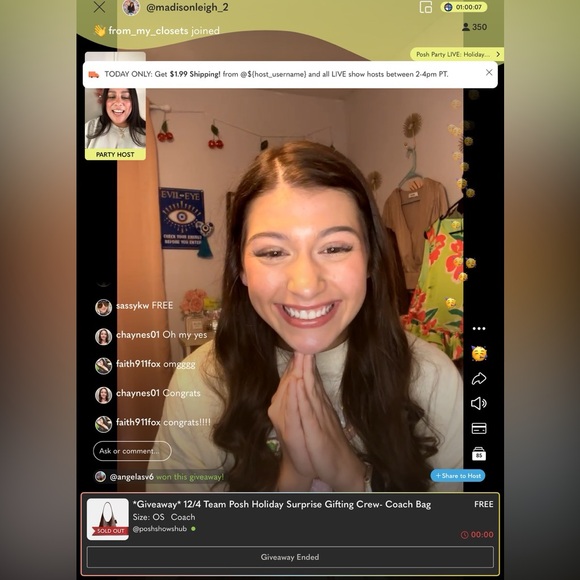Tap the PARTY HOST label

click(x=115, y=155)
